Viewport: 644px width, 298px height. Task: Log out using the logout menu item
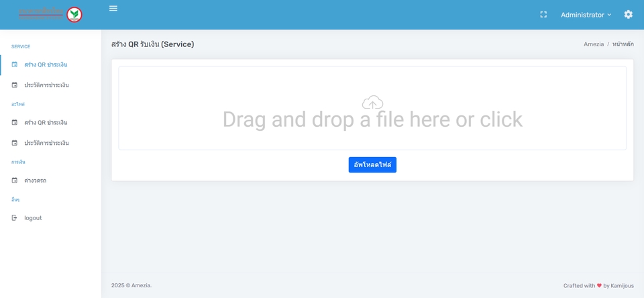[x=33, y=218]
